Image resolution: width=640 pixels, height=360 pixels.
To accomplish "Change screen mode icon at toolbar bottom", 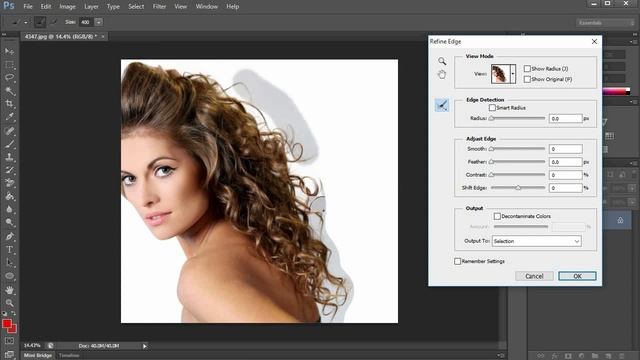I will pos(9,354).
